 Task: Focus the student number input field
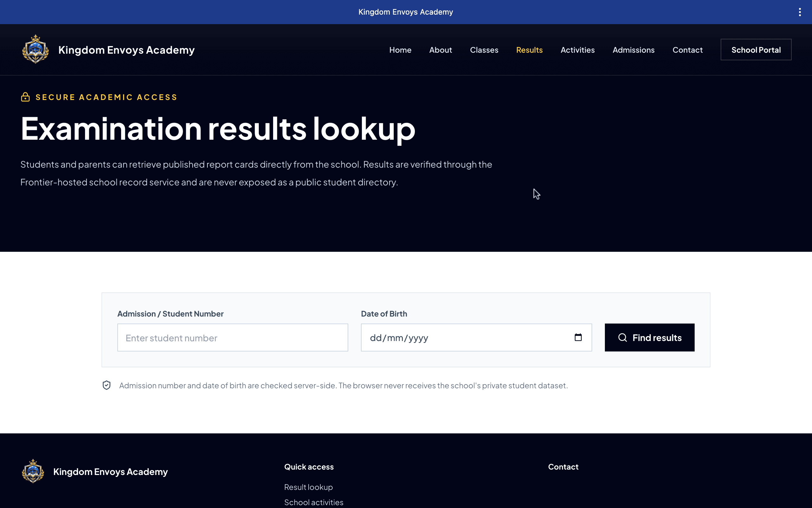(232, 337)
